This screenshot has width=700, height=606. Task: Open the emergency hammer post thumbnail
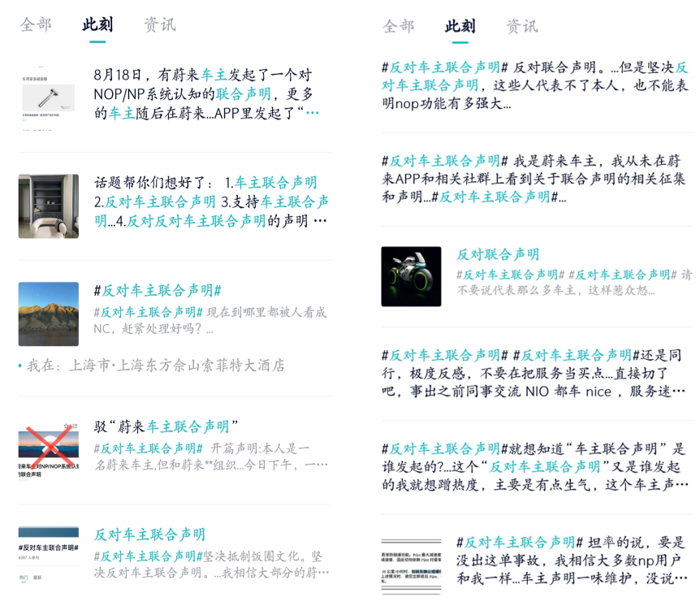coord(48,97)
